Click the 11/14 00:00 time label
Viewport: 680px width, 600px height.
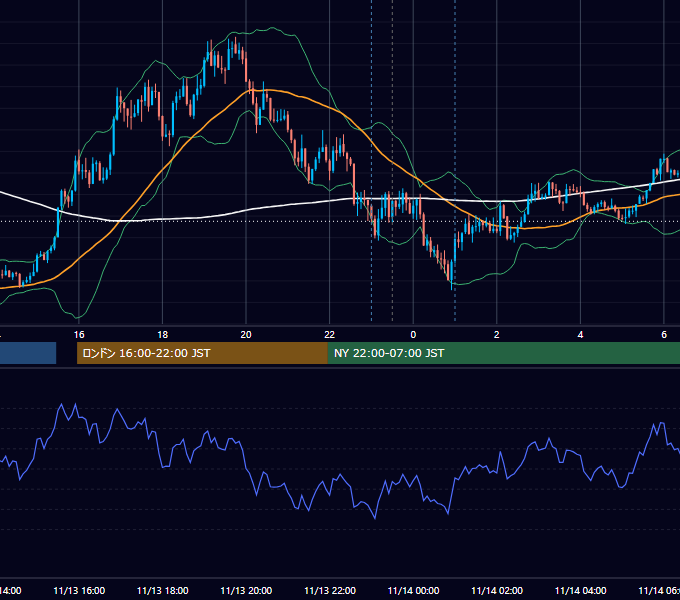tap(413, 590)
